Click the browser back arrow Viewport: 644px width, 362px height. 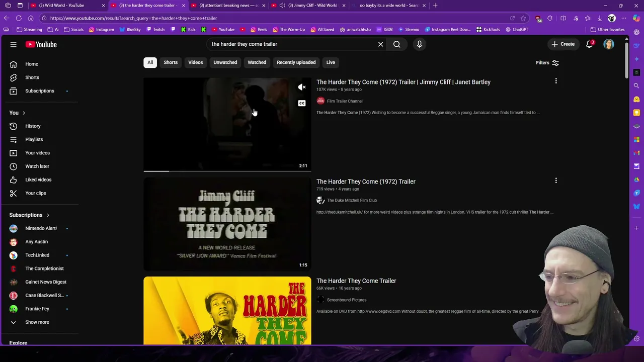pos(7,18)
